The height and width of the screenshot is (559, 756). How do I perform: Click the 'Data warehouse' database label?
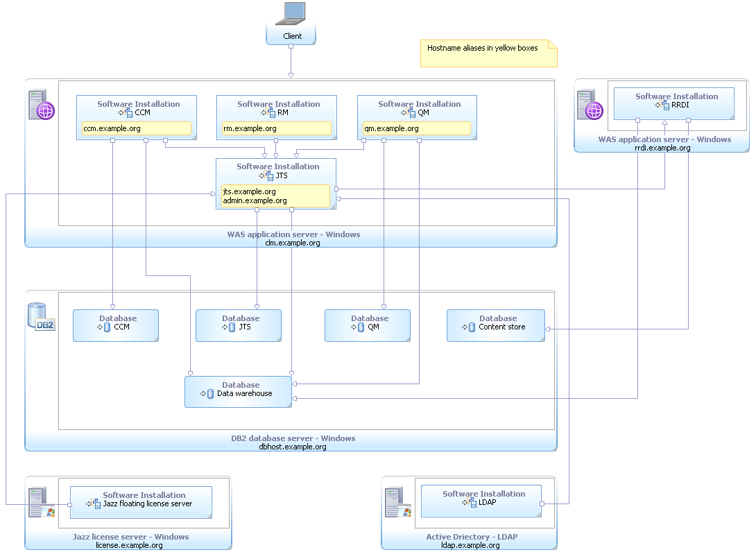244,393
